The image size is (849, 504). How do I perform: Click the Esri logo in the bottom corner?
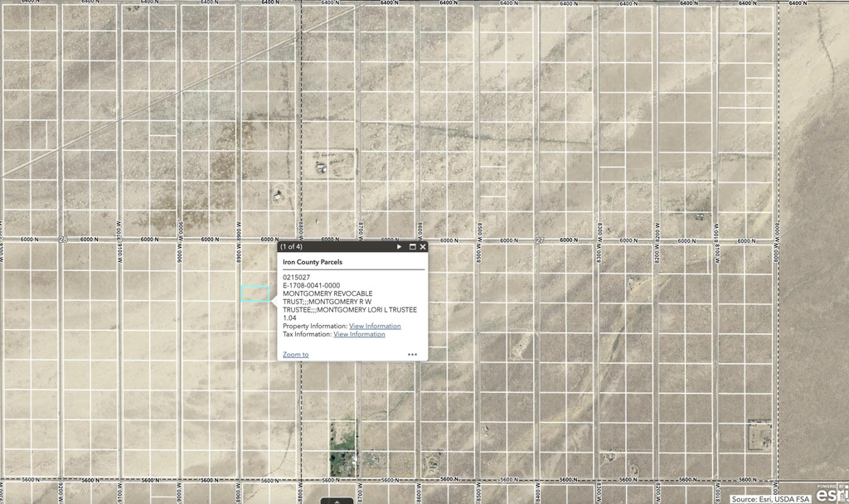coord(833,494)
